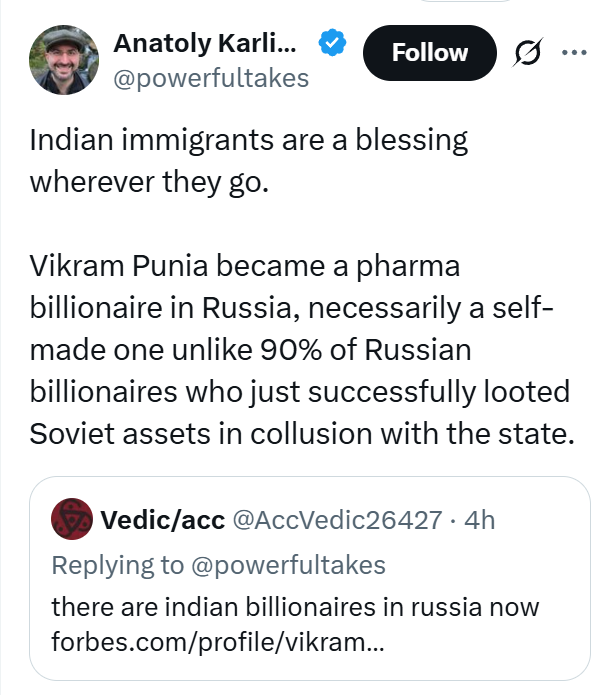The height and width of the screenshot is (695, 602).
Task: Click the 'Replying to' label in quote
Action: click(116, 565)
